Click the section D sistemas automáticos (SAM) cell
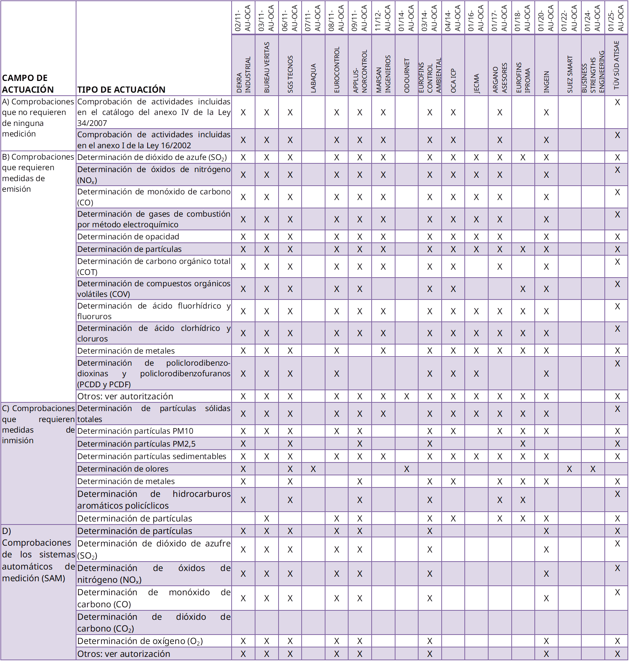Viewport: 629px width, 672px height. 38,592
